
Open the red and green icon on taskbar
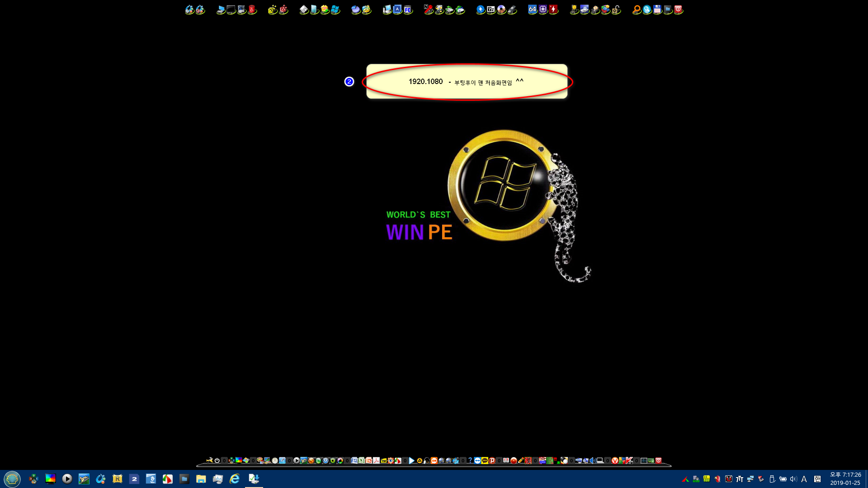click(168, 479)
